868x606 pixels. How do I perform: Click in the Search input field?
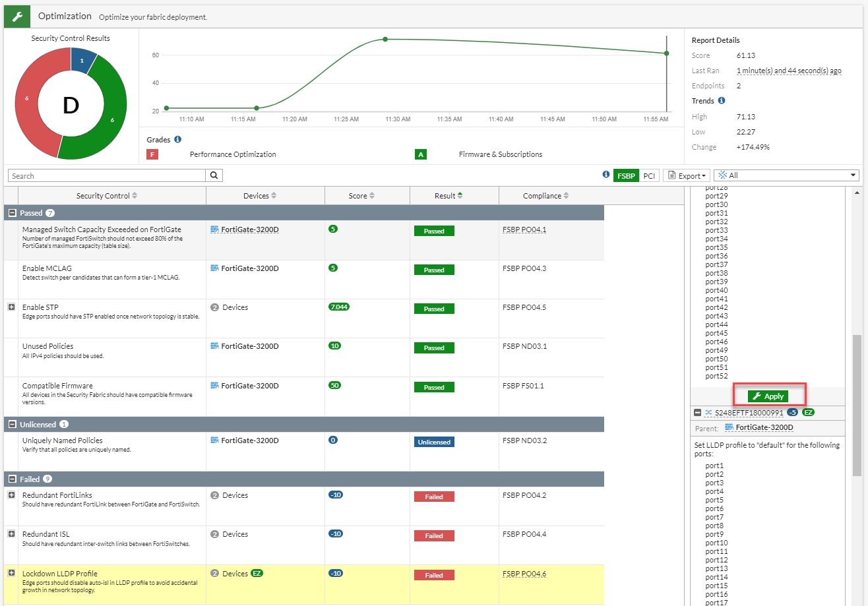tap(107, 176)
